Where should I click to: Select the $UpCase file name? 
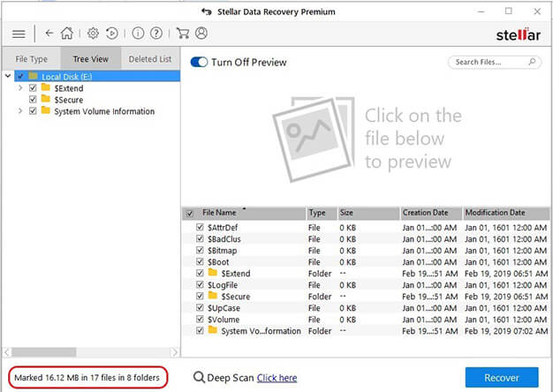tap(223, 308)
